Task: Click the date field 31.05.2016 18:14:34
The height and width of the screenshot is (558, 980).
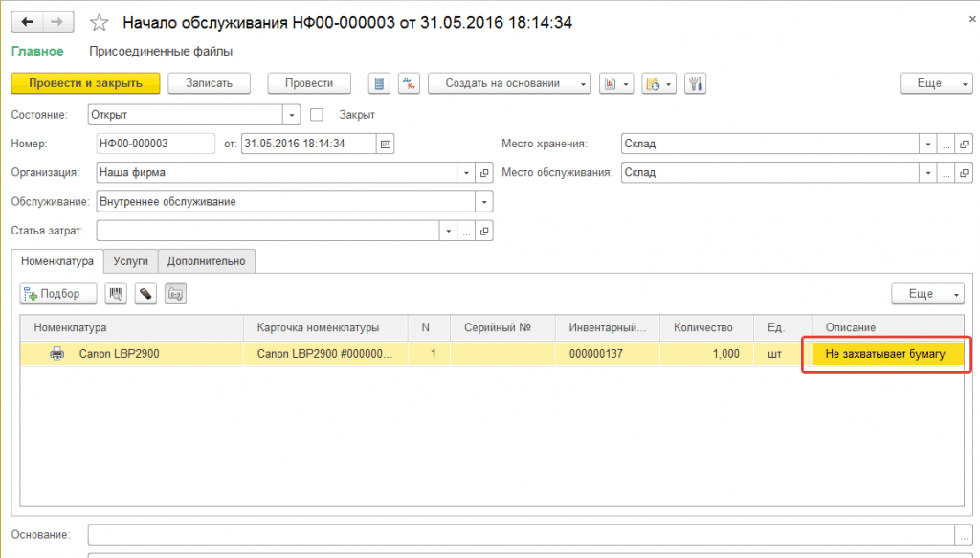Action: click(x=309, y=144)
